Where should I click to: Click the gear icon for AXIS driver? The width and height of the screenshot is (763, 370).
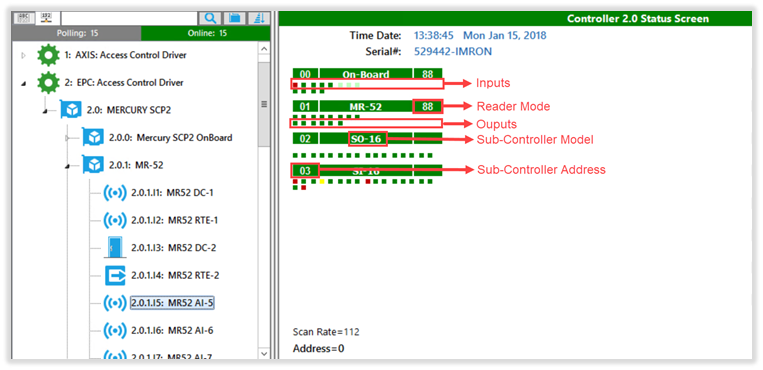(48, 55)
